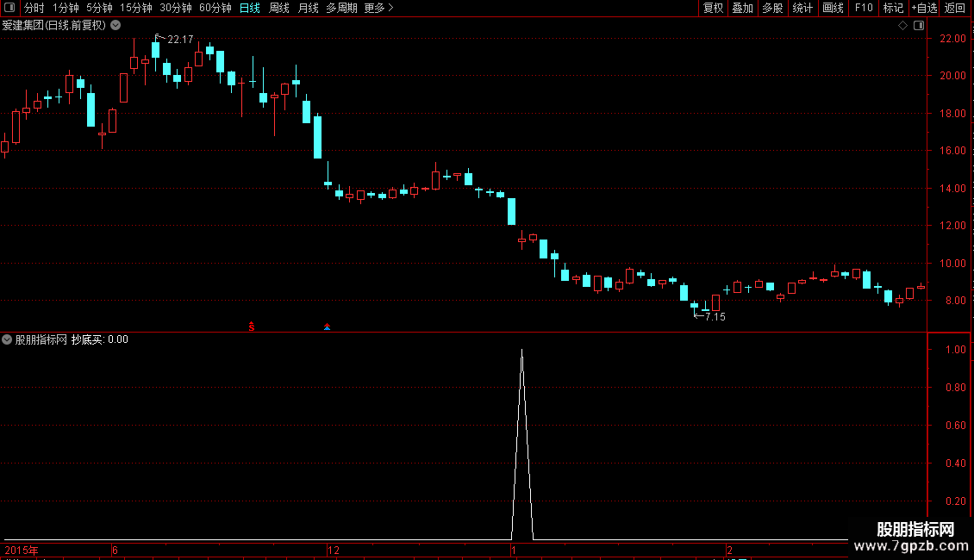Switch to 分时 intraday view
Image resolution: width=974 pixels, height=560 pixels.
coord(34,8)
